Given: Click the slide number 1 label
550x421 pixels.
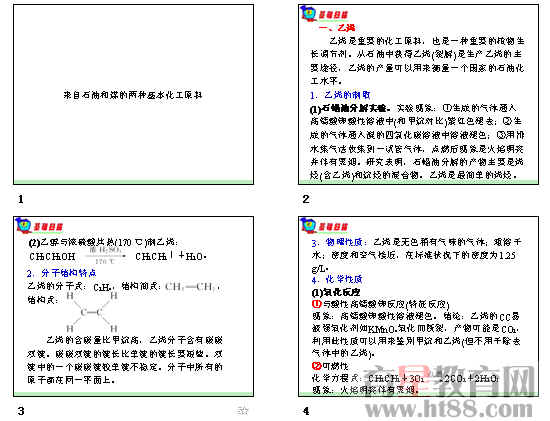Looking at the screenshot, I should coord(21,199).
